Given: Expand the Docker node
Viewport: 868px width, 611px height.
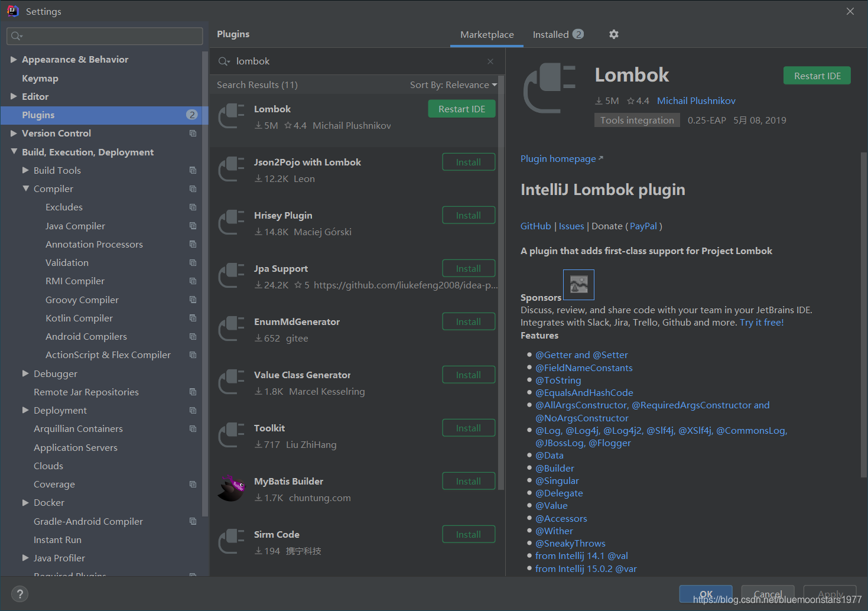Looking at the screenshot, I should point(25,502).
